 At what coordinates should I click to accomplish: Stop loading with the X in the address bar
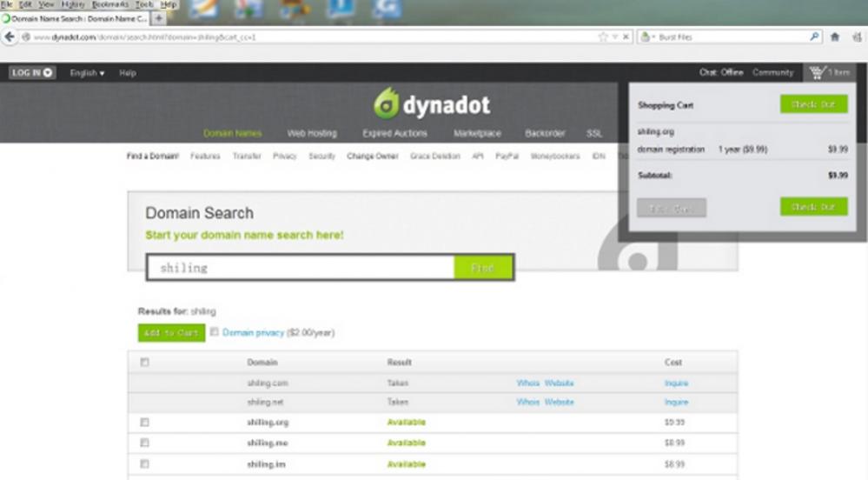[x=626, y=37]
